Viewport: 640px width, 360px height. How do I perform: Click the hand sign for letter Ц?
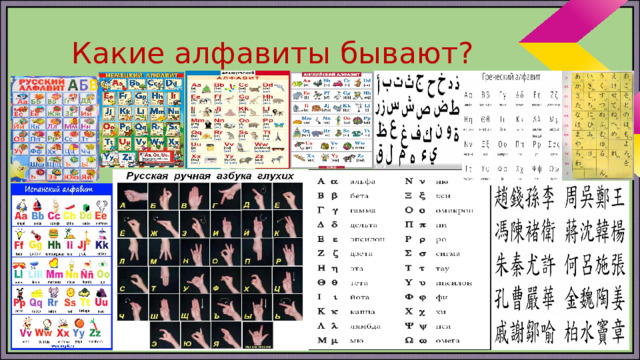coord(288,280)
